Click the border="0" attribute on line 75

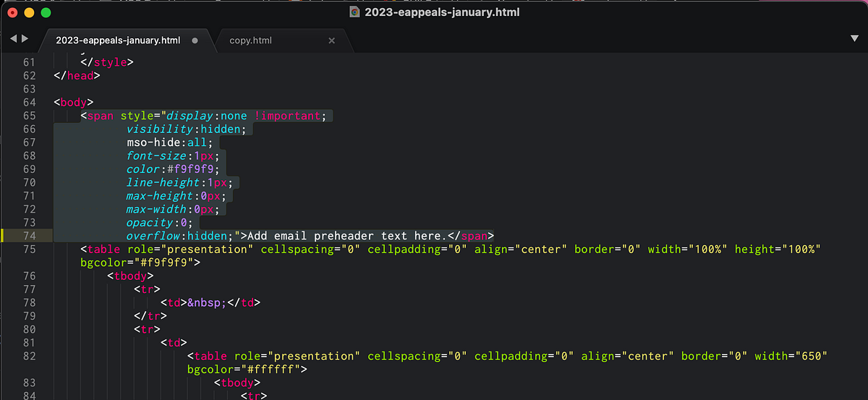pyautogui.click(x=607, y=250)
